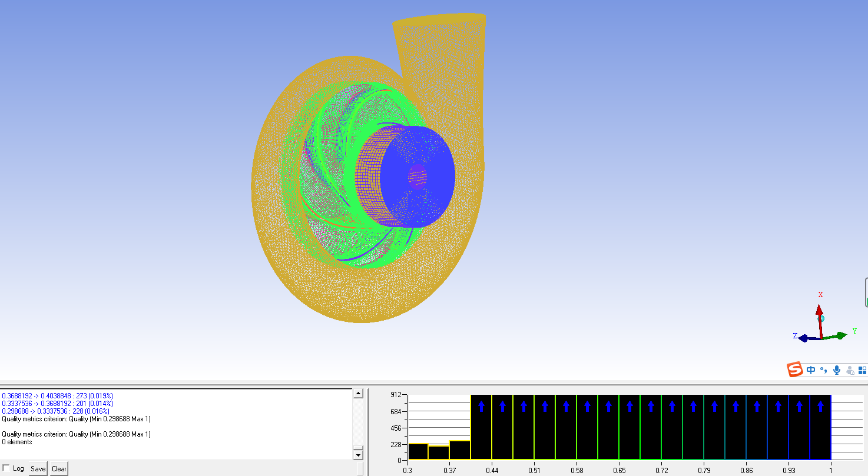
Task: Toggle punctuation mode in the IME bar
Action: (824, 370)
